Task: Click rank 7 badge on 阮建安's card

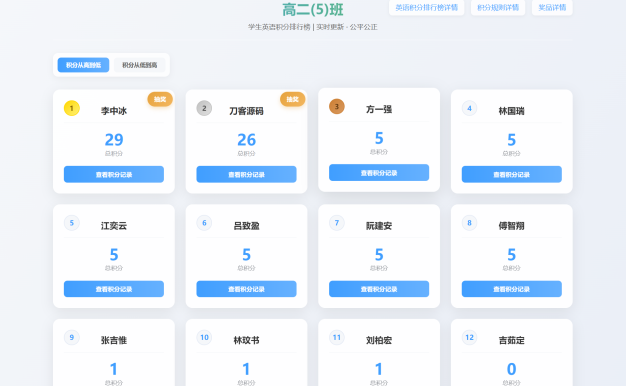Action: [337, 223]
